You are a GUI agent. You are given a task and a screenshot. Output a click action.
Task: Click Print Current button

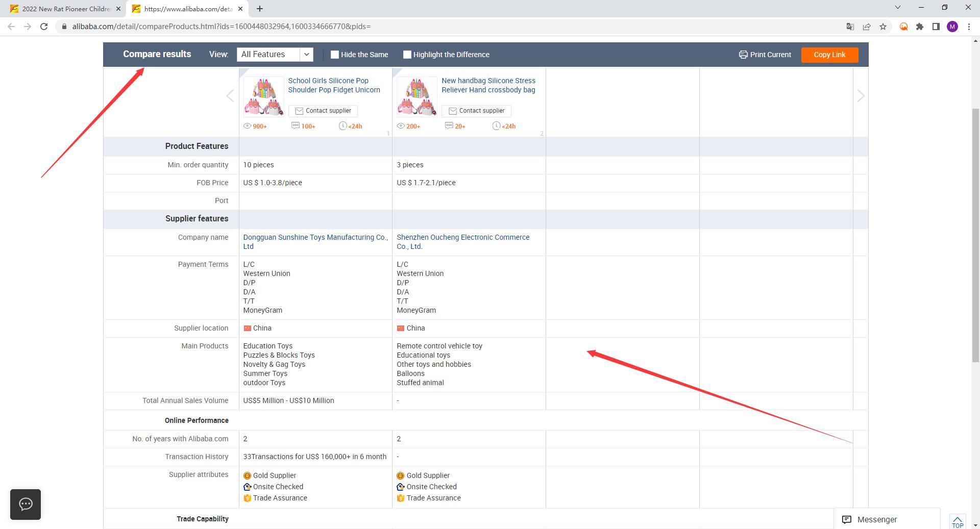click(765, 55)
